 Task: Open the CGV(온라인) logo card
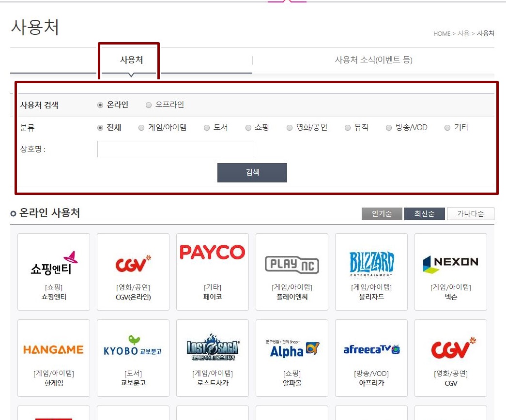tap(133, 271)
